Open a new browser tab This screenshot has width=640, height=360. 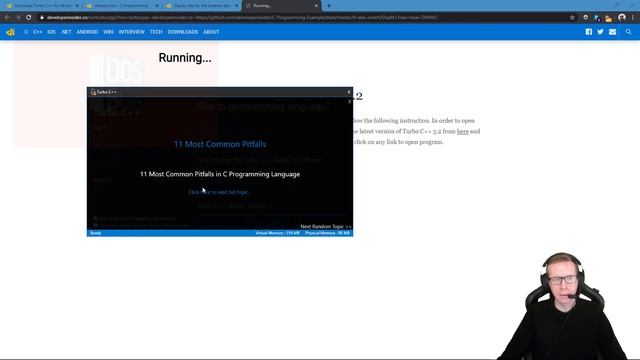click(x=329, y=6)
